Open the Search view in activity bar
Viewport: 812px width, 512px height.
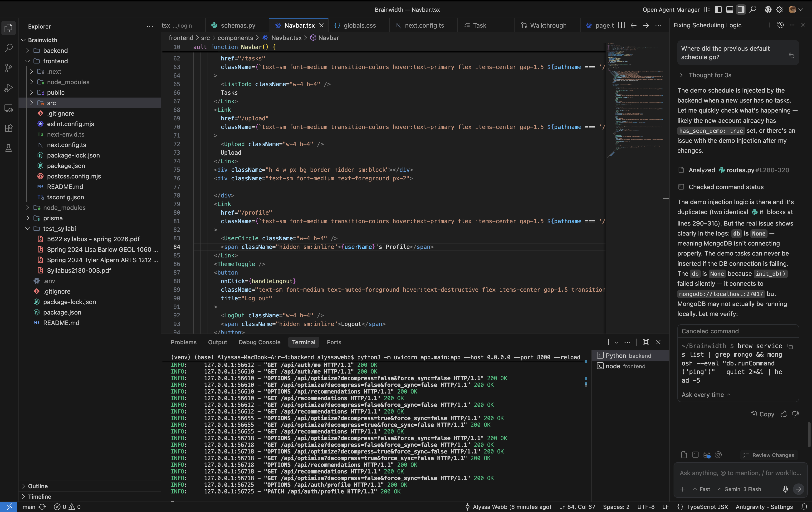(x=9, y=48)
